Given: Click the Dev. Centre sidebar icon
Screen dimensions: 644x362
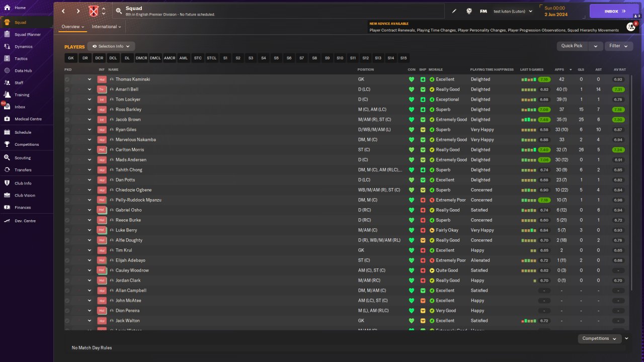Looking at the screenshot, I should [7, 221].
